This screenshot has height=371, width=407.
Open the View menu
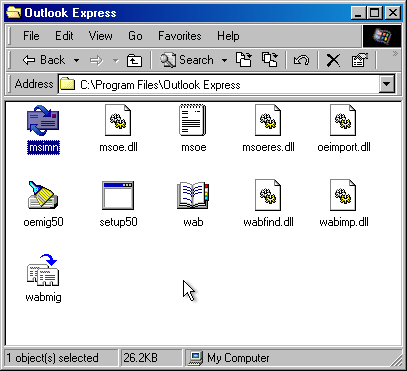[x=100, y=36]
